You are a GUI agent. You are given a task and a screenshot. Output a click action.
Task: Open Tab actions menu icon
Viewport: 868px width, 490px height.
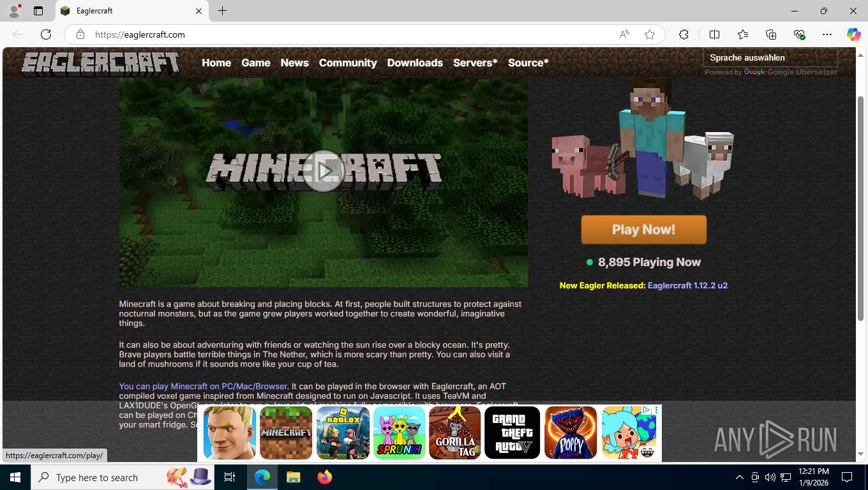tap(38, 11)
